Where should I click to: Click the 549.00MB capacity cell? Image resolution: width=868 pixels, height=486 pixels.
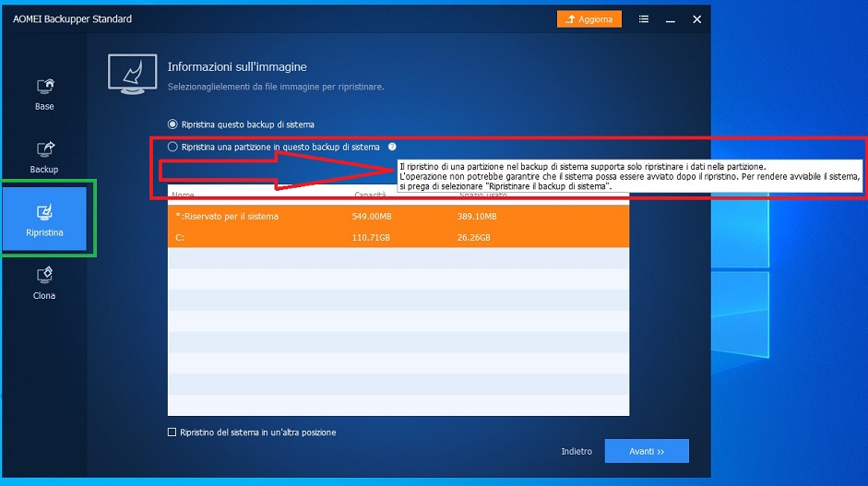click(x=372, y=217)
